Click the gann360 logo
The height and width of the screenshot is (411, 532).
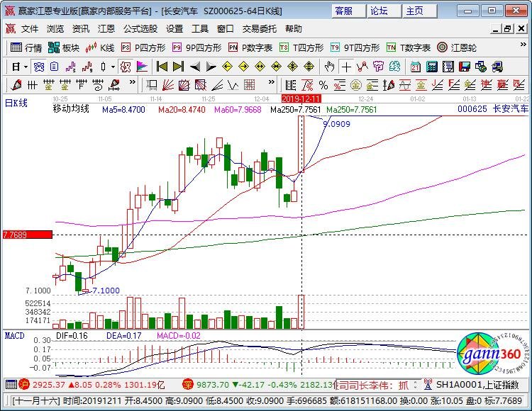(x=492, y=354)
